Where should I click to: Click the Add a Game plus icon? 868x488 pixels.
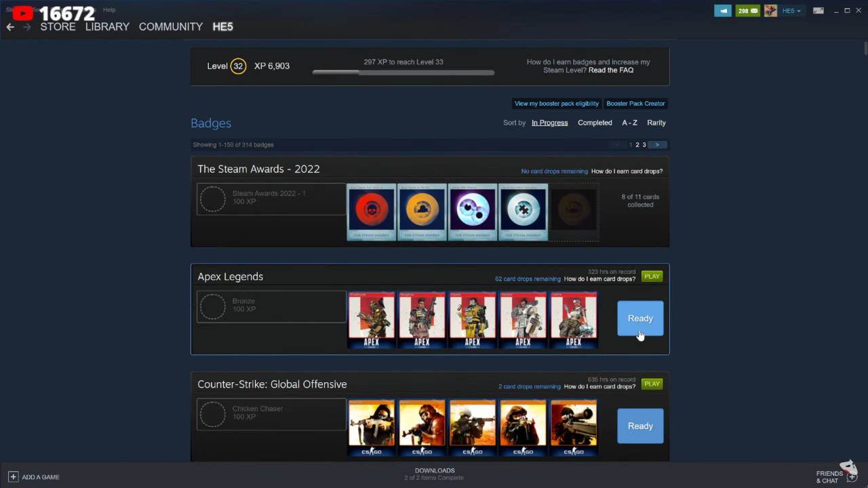[x=13, y=477]
